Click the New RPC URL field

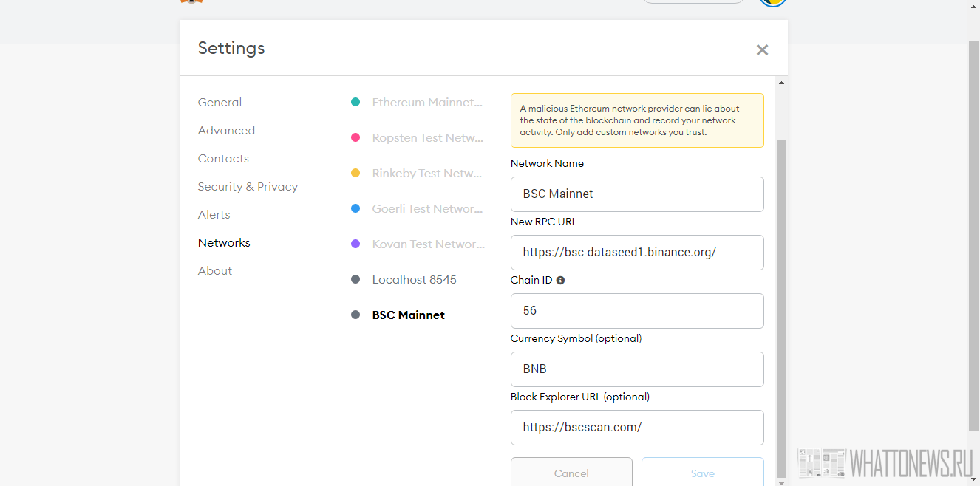(x=637, y=253)
